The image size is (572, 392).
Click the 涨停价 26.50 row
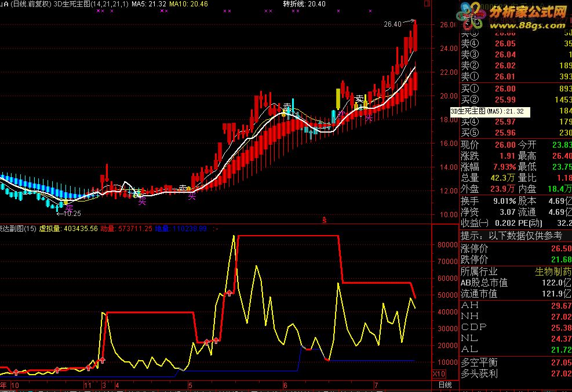coord(515,248)
